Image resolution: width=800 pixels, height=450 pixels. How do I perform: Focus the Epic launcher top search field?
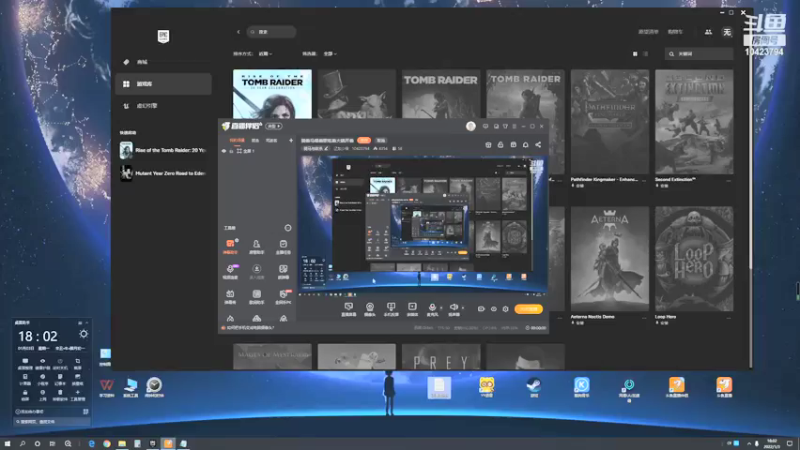271,32
